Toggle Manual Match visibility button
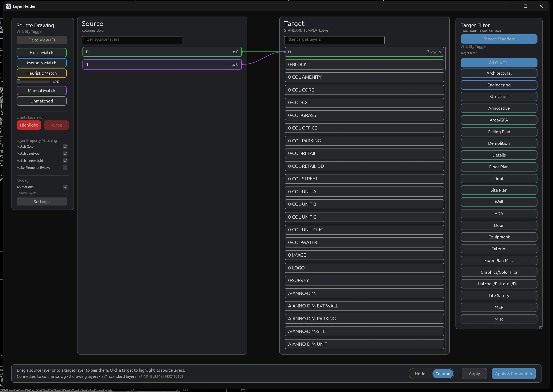The width and height of the screenshot is (553, 392). pos(42,90)
